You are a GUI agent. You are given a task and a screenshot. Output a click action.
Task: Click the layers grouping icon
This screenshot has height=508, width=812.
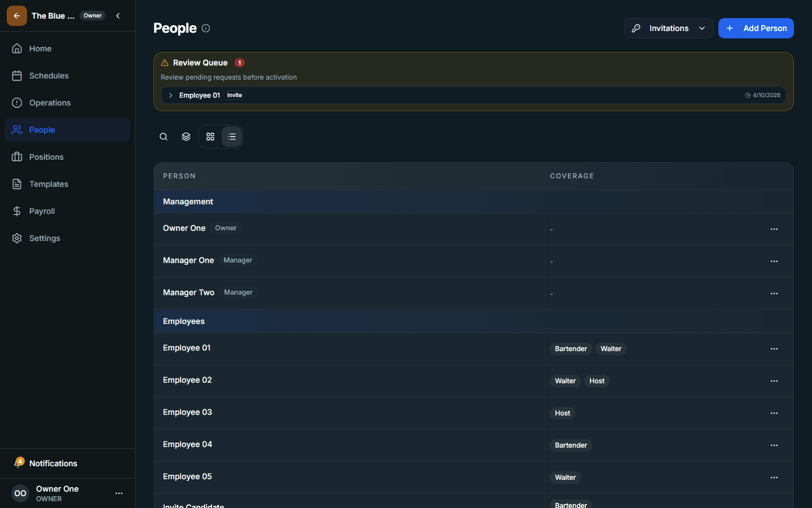tap(186, 137)
